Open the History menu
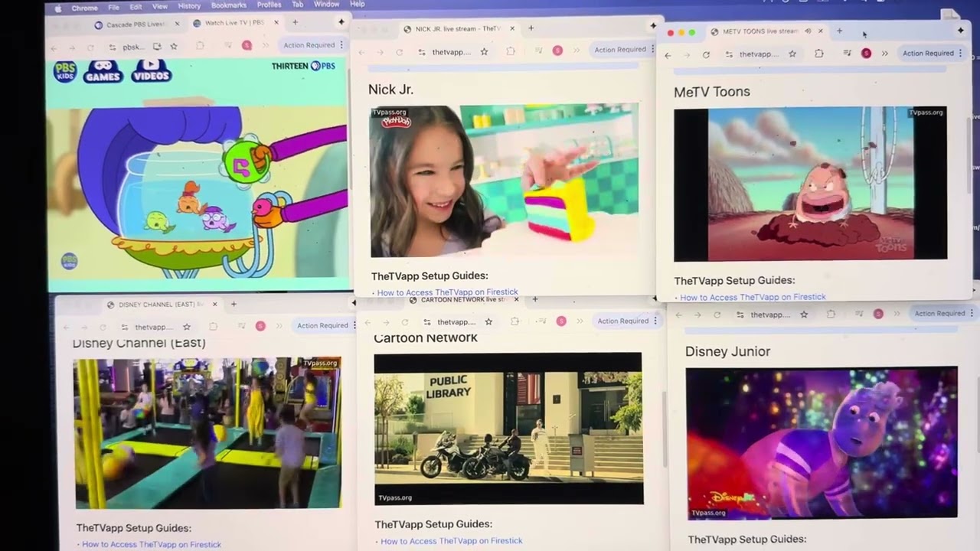980x551 pixels. (x=189, y=6)
